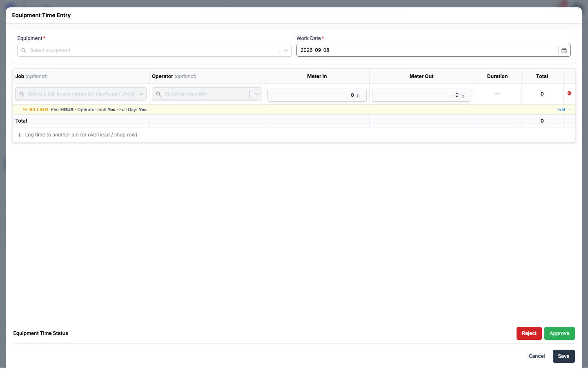Open the Work Date calendar picker icon
This screenshot has height=375, width=588.
click(564, 50)
